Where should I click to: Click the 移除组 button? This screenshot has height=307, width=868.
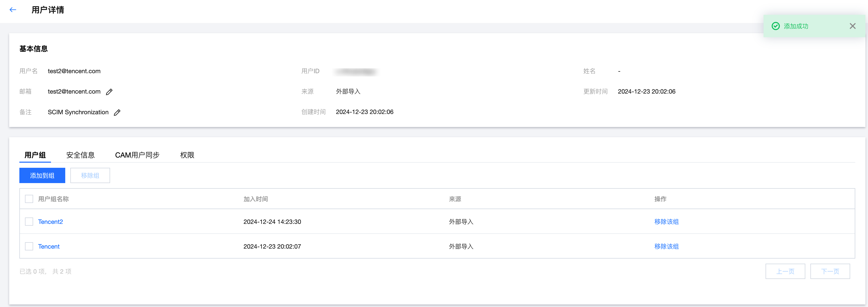point(90,176)
